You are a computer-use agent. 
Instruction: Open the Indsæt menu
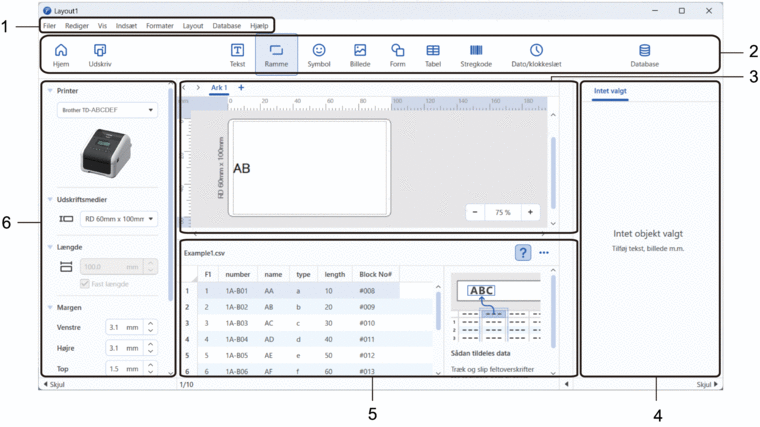[126, 26]
